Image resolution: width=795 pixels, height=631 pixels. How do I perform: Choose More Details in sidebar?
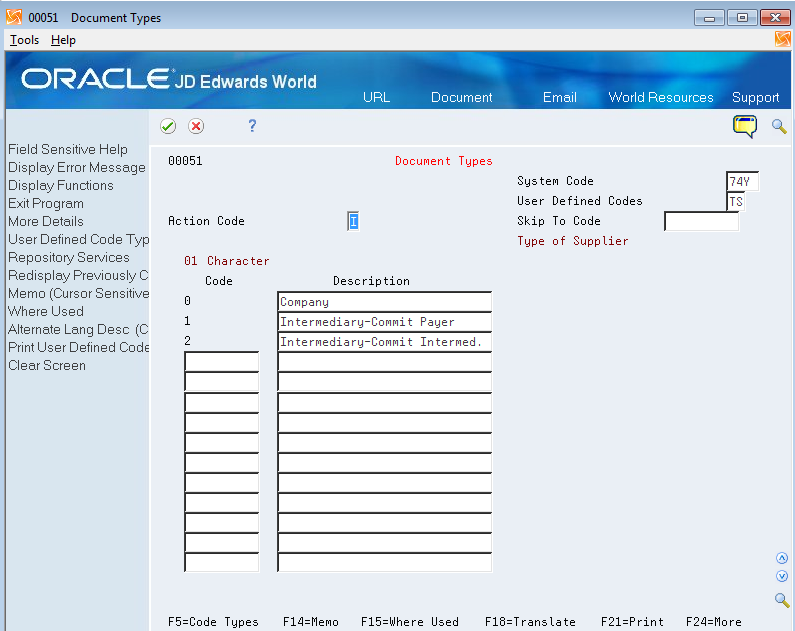(46, 221)
